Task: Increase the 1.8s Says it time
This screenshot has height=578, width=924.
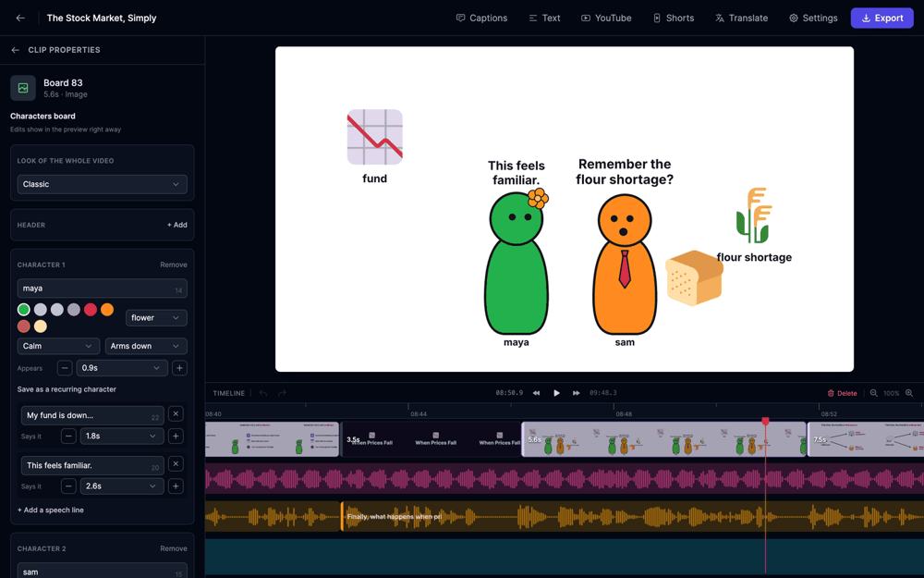Action: (x=176, y=436)
